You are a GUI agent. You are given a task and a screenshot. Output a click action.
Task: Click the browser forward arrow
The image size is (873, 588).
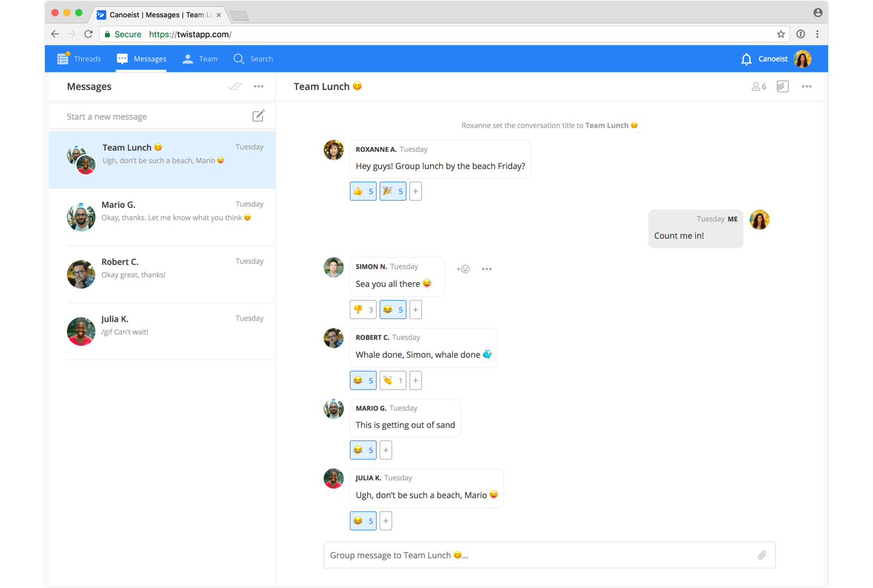pyautogui.click(x=72, y=34)
